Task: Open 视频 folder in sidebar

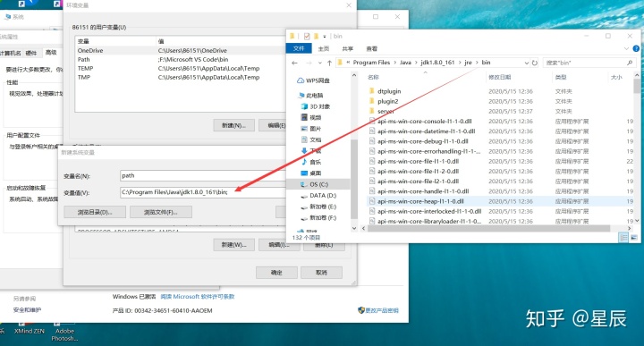Action: point(311,117)
